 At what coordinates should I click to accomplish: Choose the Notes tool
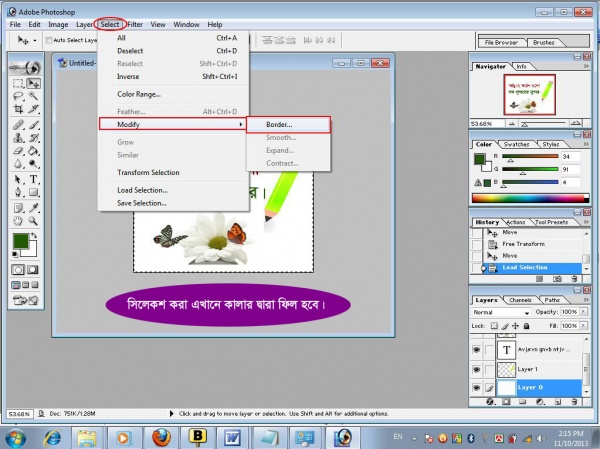click(18, 208)
